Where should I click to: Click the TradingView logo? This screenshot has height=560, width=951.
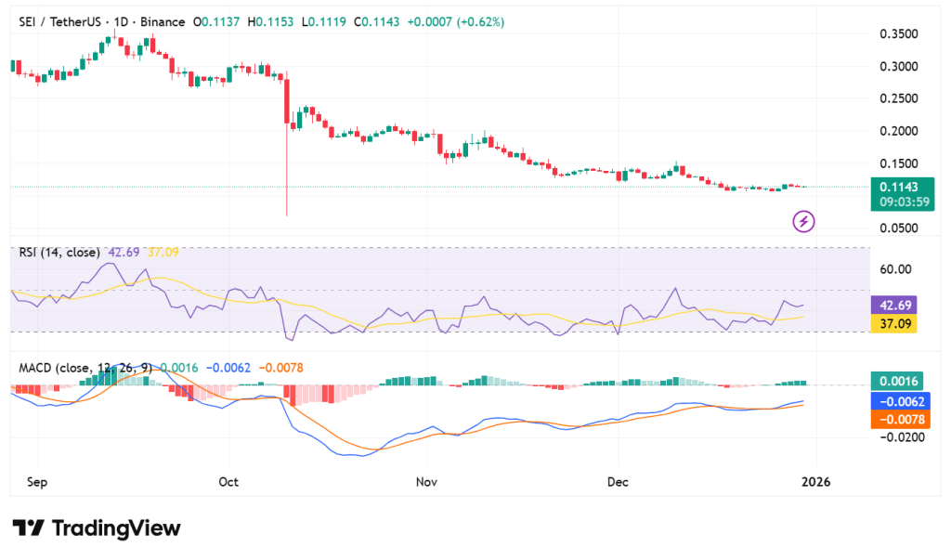pyautogui.click(x=97, y=527)
